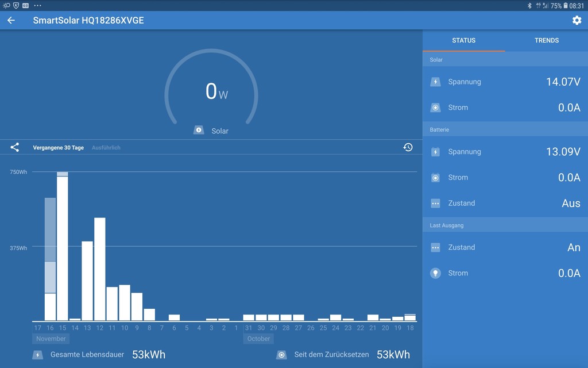
Task: Tap load output state value An
Action: [x=574, y=247]
